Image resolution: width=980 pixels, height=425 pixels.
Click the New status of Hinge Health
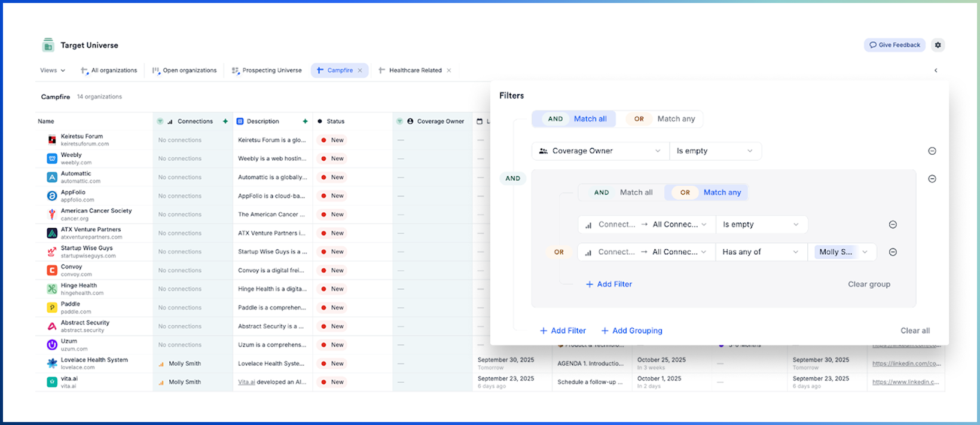tap(332, 289)
